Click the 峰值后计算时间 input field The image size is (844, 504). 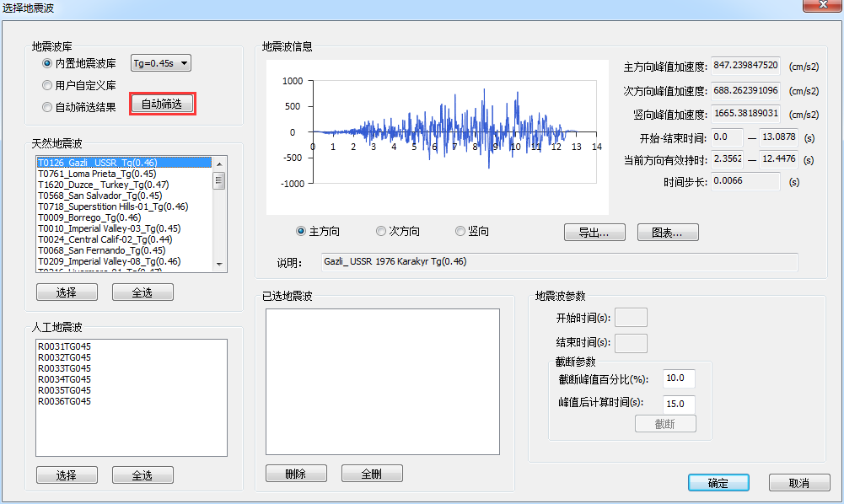(x=679, y=403)
